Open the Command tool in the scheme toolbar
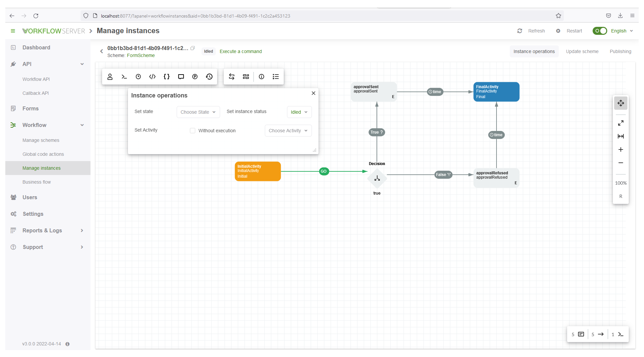 (124, 77)
